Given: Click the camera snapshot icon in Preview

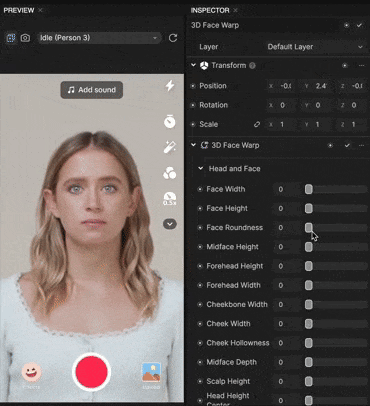Looking at the screenshot, I should [x=25, y=38].
